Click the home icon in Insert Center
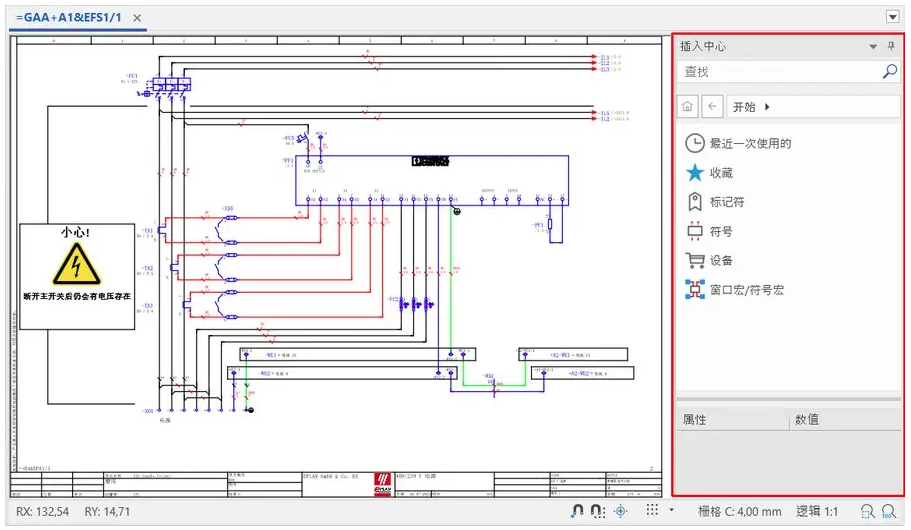Viewport: 911px width, 530px height. coord(687,106)
